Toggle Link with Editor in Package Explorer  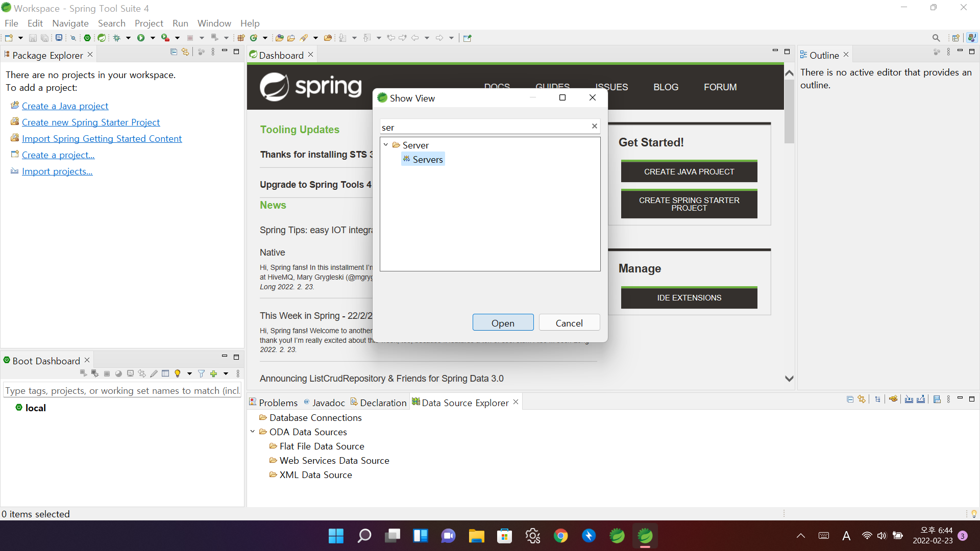[185, 52]
